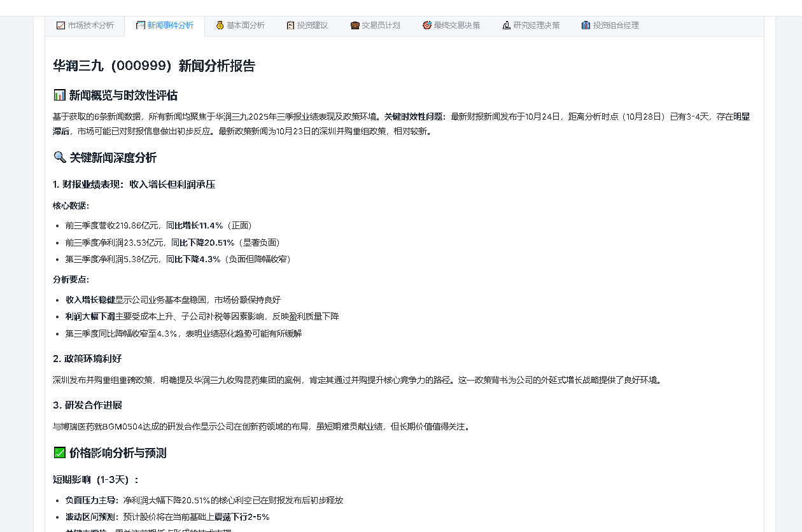Click the heading 新闻概览与时效性评估
The height and width of the screenshot is (532, 802).
(115, 95)
